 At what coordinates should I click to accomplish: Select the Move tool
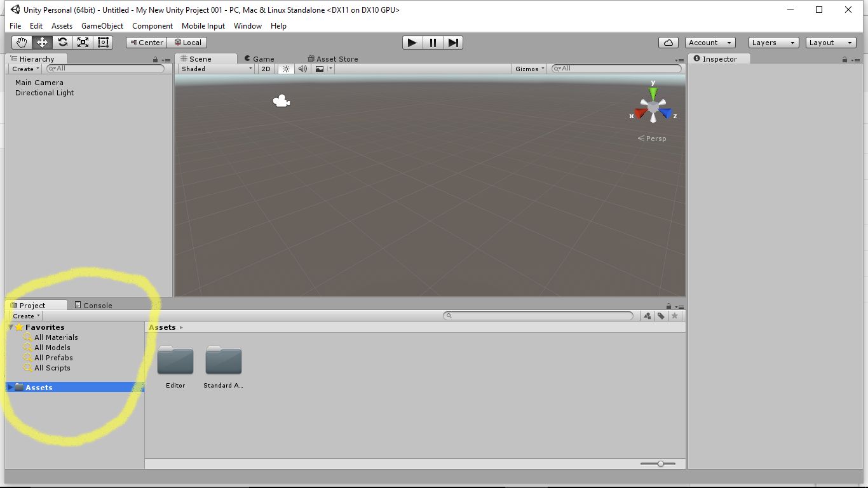[42, 43]
